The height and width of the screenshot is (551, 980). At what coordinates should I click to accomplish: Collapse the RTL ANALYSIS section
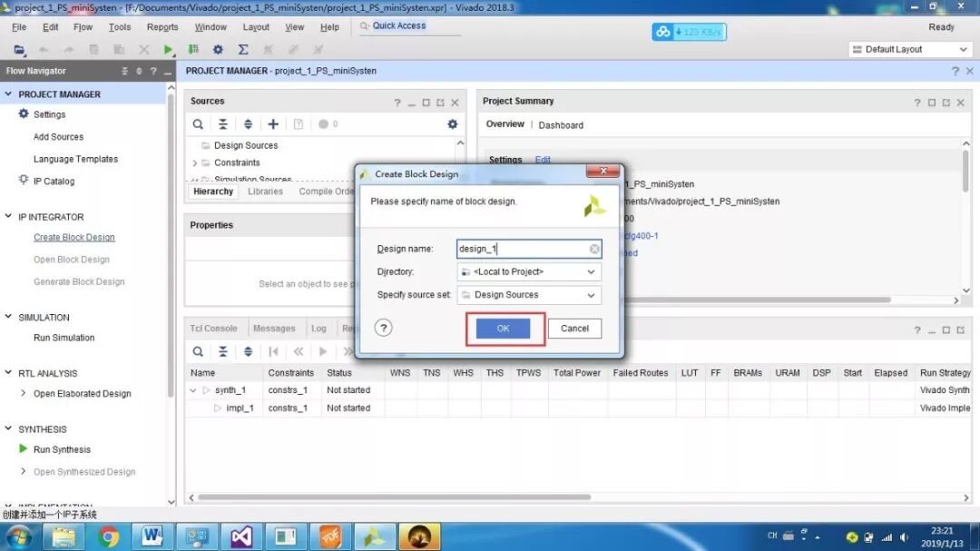click(8, 373)
